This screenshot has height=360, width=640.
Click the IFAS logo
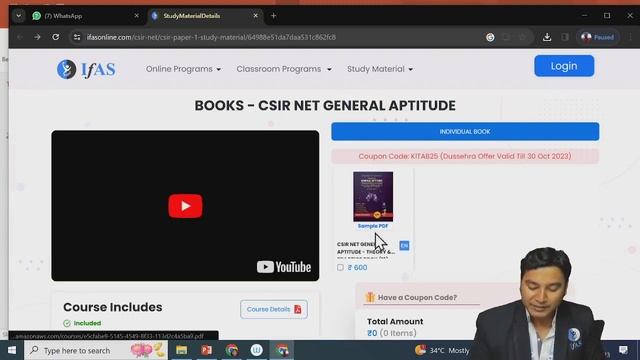[x=86, y=69]
